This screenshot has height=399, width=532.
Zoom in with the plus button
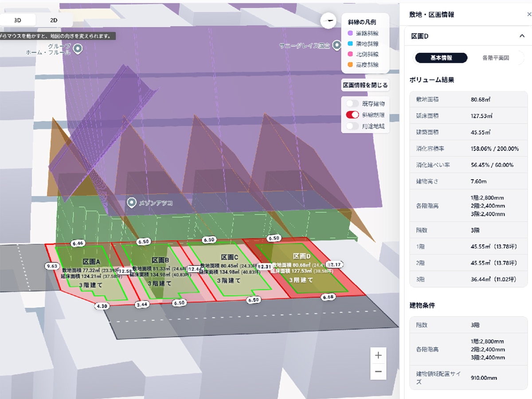point(378,356)
